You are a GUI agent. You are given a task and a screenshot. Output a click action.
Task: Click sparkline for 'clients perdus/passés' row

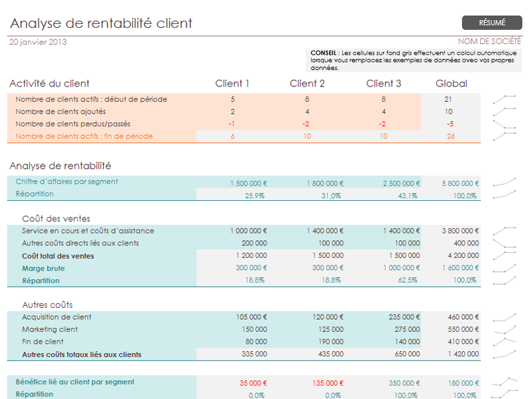coord(505,124)
